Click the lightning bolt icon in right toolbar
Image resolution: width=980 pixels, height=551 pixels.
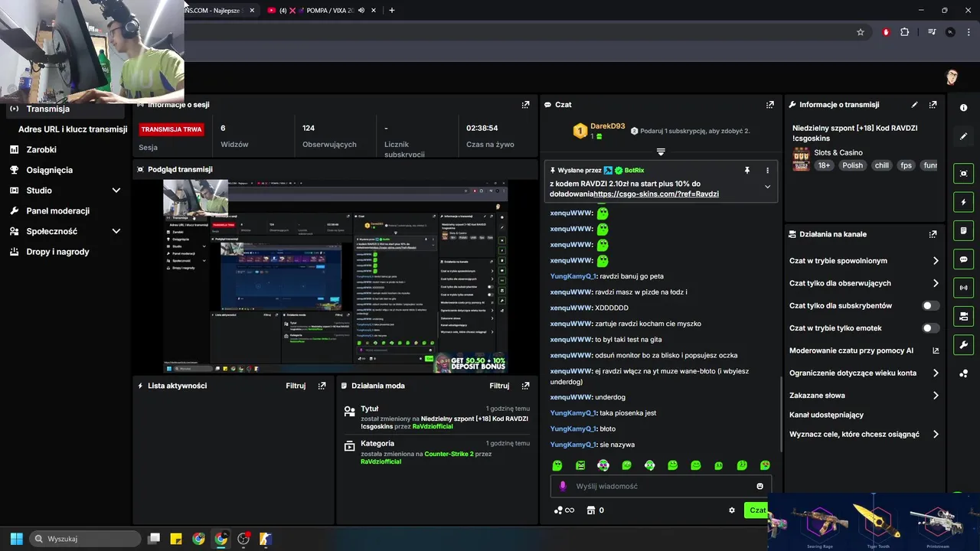click(x=964, y=202)
